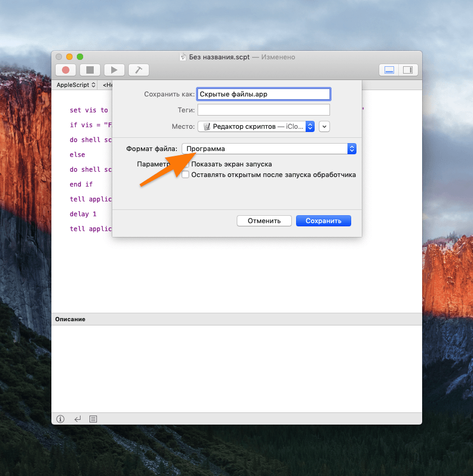
Task: Open the 'Формат файла' format dropdown
Action: [x=269, y=149]
